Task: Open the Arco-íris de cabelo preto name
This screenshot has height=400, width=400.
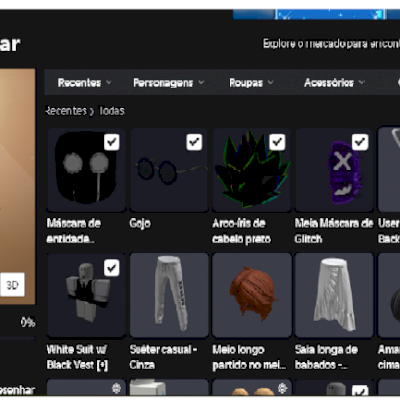Action: pyautogui.click(x=241, y=231)
